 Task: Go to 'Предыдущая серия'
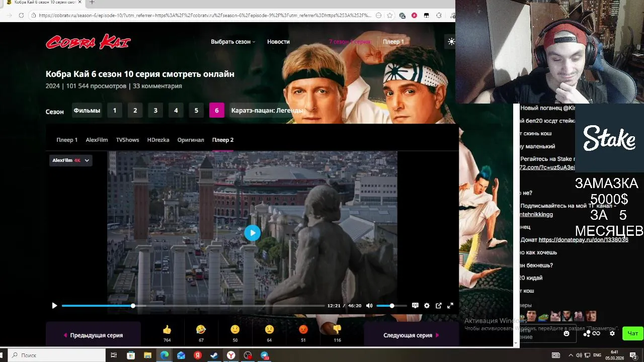93,335
